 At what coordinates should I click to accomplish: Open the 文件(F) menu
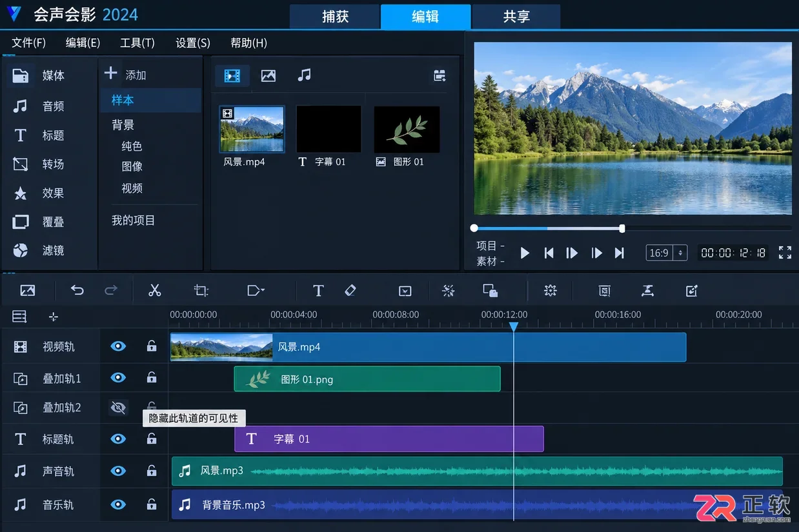[x=29, y=43]
